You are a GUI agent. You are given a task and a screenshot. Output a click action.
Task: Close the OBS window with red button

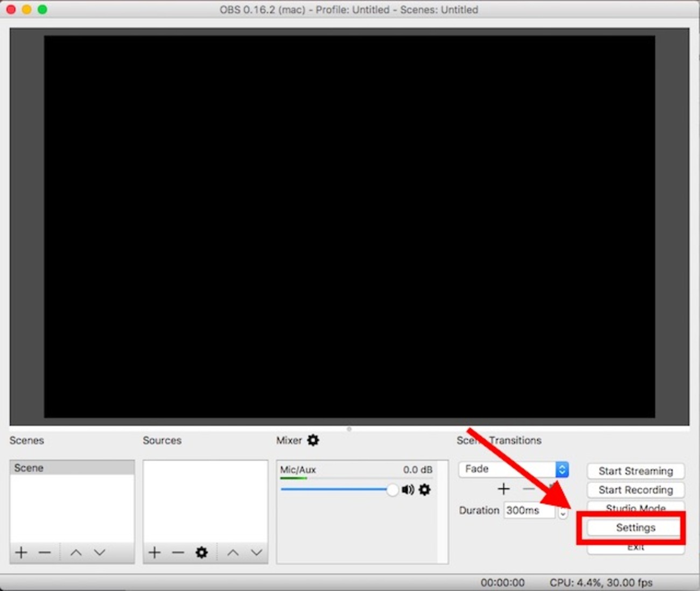[11, 10]
